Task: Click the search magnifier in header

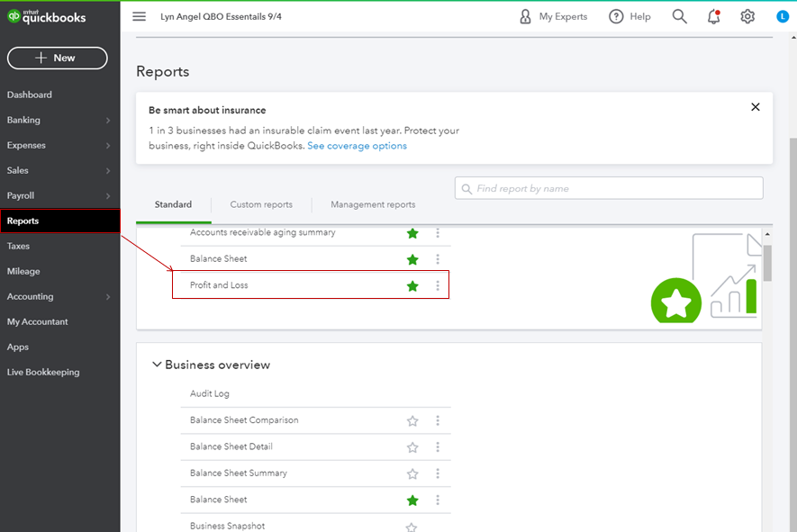Action: [x=679, y=17]
